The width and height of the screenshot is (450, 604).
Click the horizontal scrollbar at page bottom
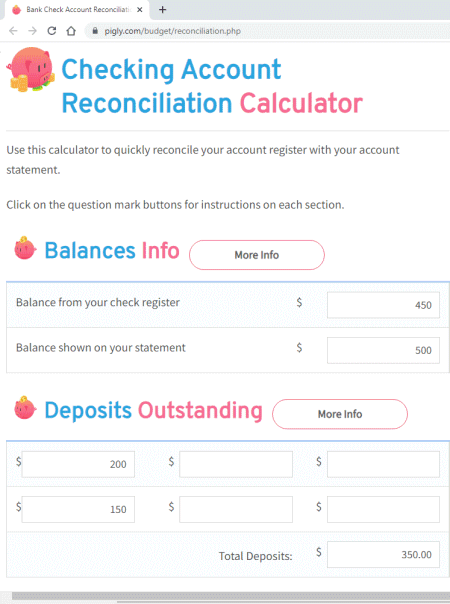pyautogui.click(x=230, y=596)
